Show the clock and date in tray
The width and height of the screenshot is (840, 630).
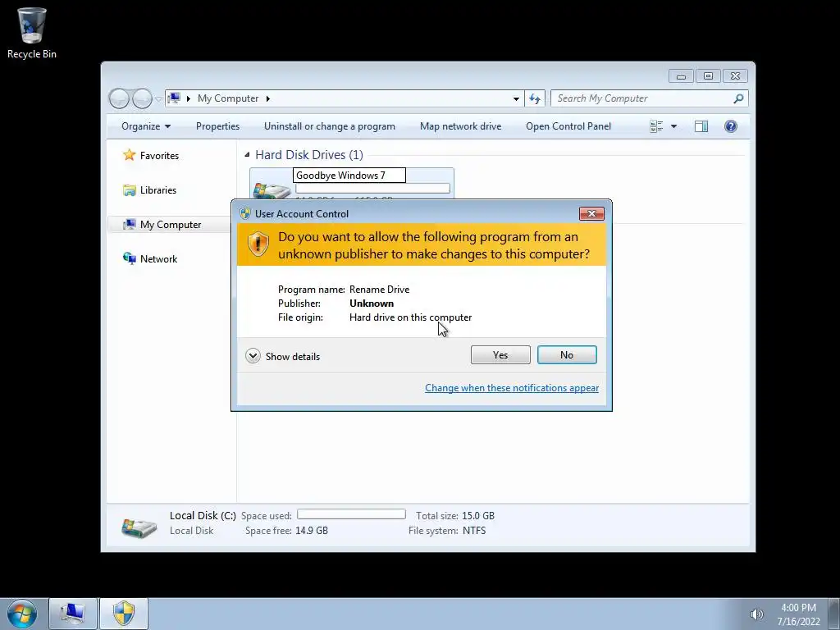[x=798, y=614]
